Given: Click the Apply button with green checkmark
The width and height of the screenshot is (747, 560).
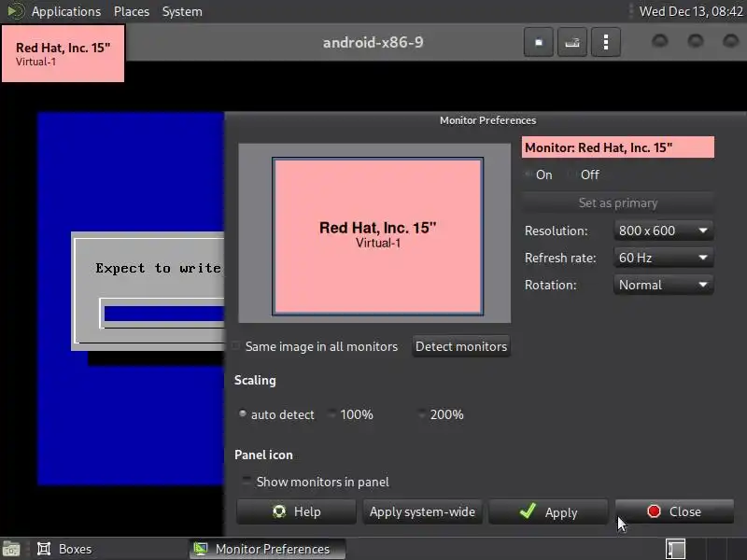Looking at the screenshot, I should (x=548, y=511).
